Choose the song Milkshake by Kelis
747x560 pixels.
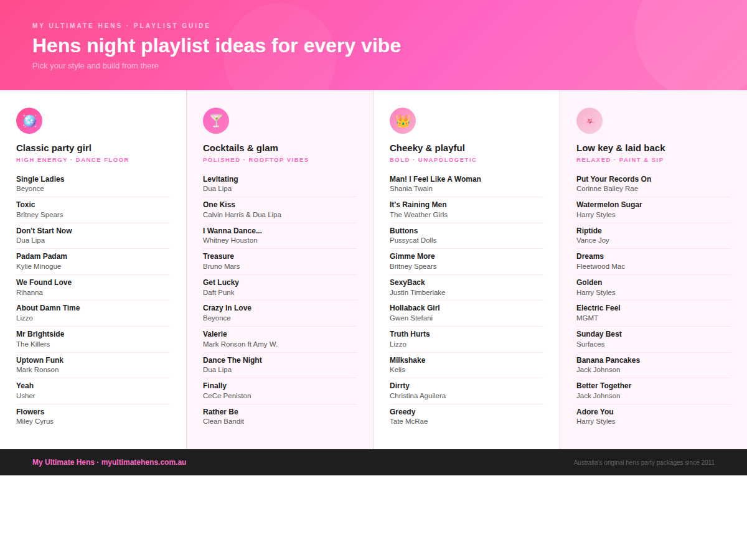click(408, 360)
